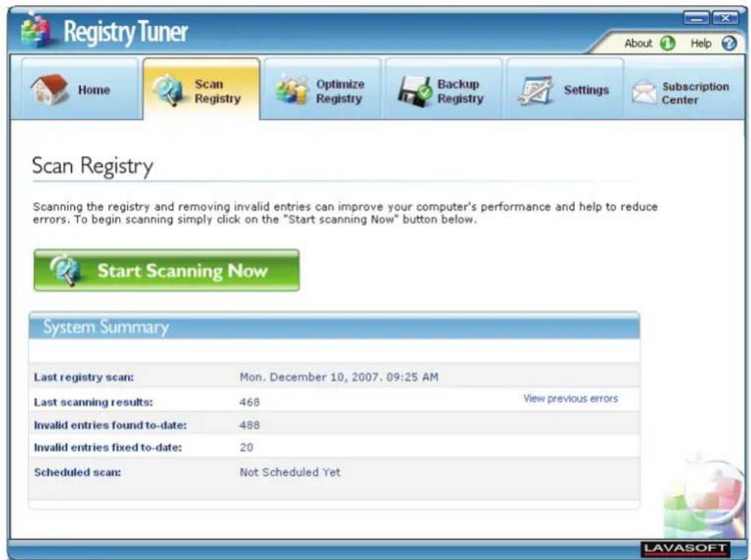Switch to the Optimize Registry tab
The image size is (751, 560).
(x=322, y=88)
